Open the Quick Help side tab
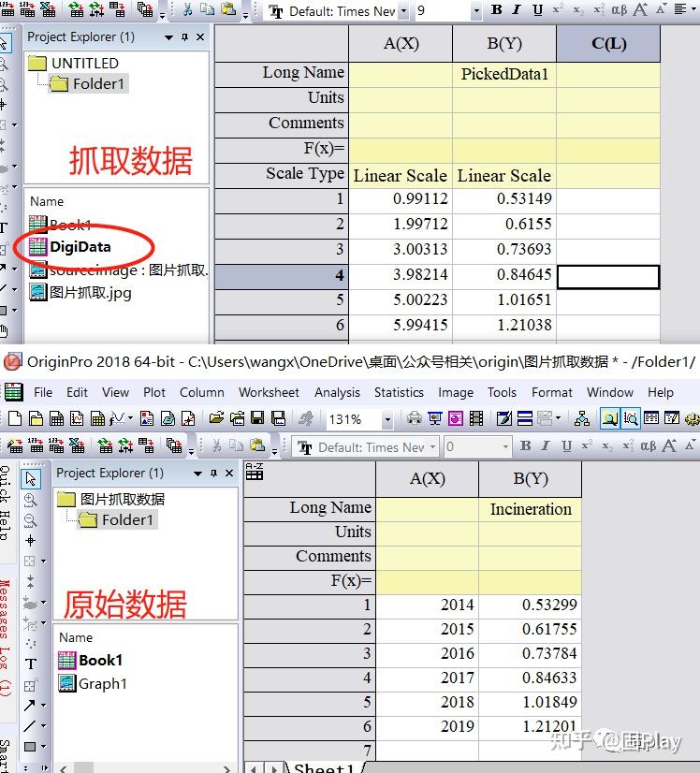 (x=6, y=503)
